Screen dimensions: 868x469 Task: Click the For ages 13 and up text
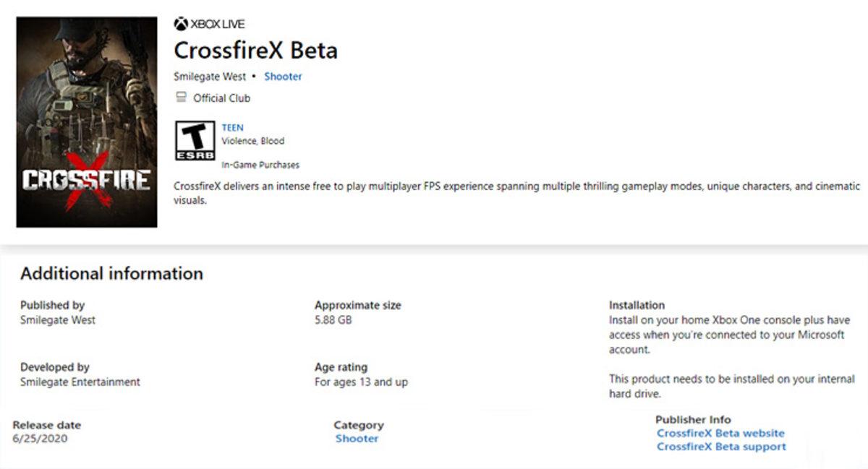click(361, 382)
